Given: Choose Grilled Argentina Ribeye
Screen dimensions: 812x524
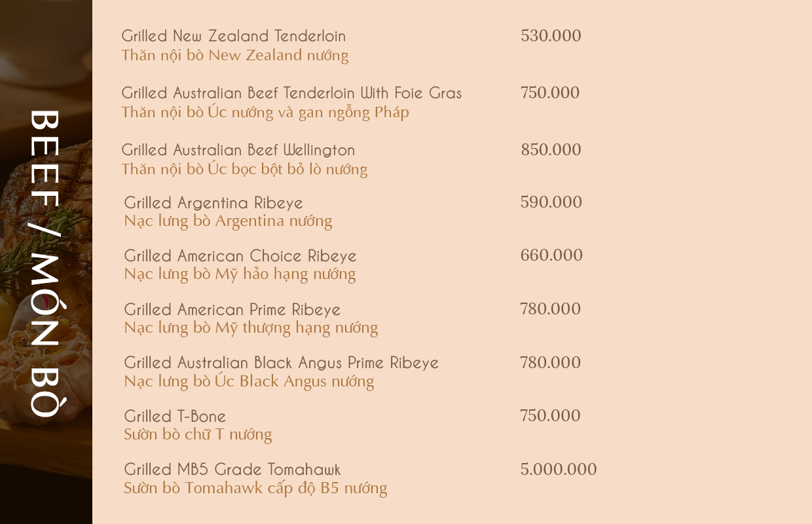Looking at the screenshot, I should click(213, 203).
